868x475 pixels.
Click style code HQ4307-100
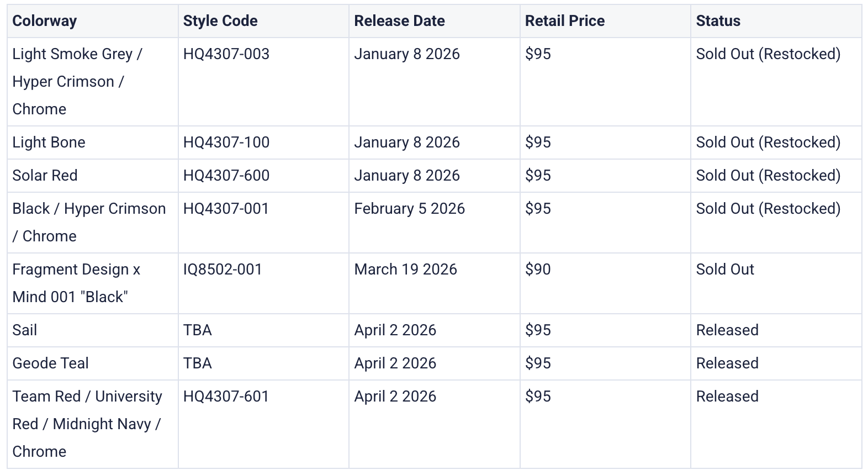click(226, 142)
